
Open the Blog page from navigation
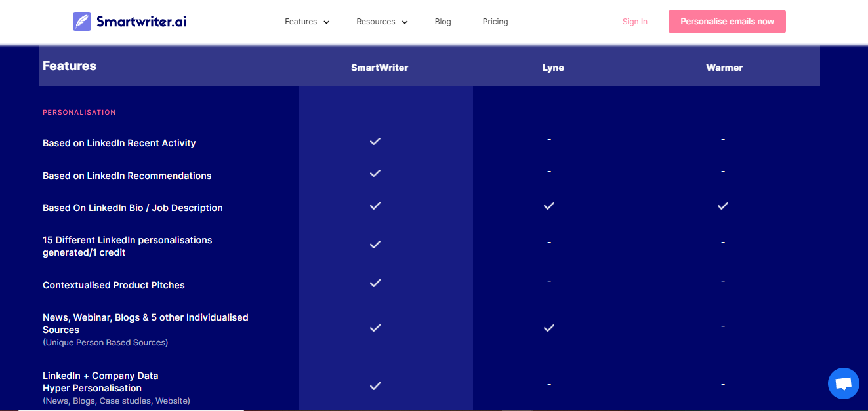point(443,22)
